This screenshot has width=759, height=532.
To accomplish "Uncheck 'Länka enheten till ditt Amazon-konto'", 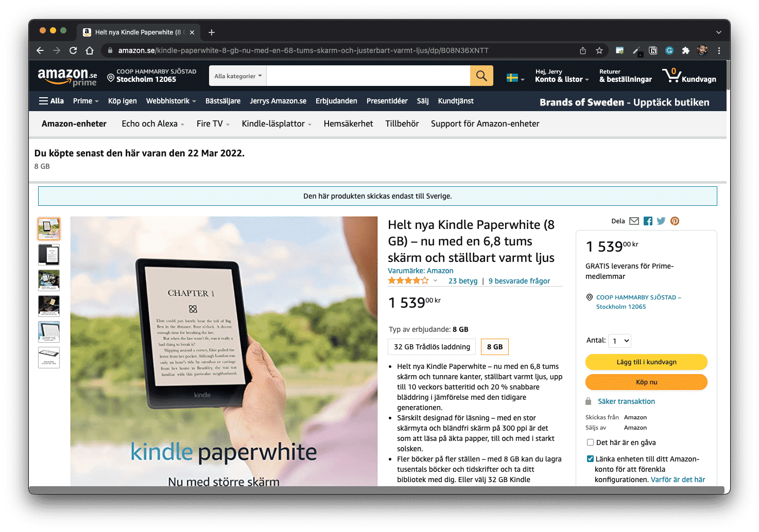I will (590, 459).
